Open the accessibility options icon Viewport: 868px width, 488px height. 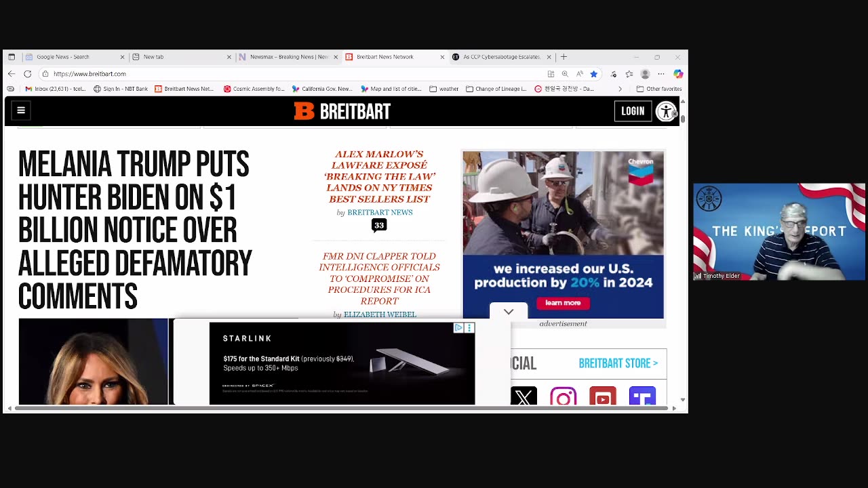click(666, 111)
